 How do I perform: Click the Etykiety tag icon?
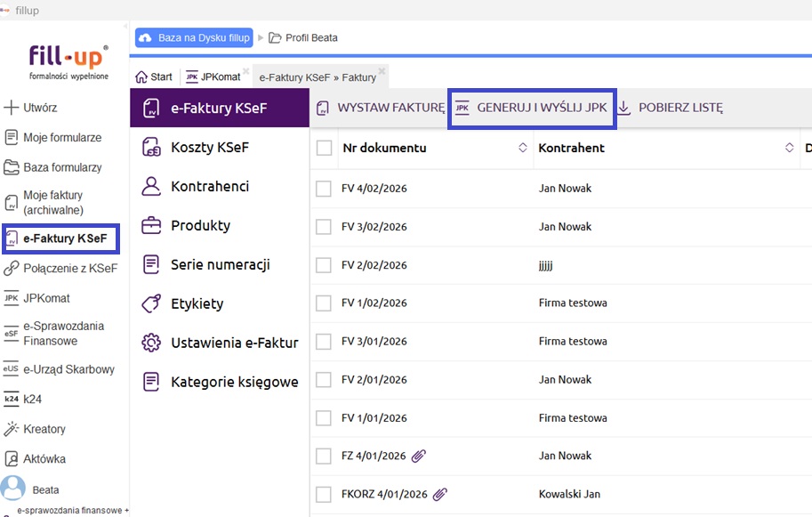[151, 304]
